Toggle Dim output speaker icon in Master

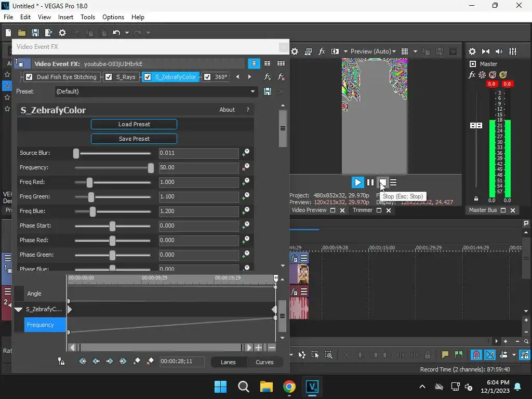point(499,51)
